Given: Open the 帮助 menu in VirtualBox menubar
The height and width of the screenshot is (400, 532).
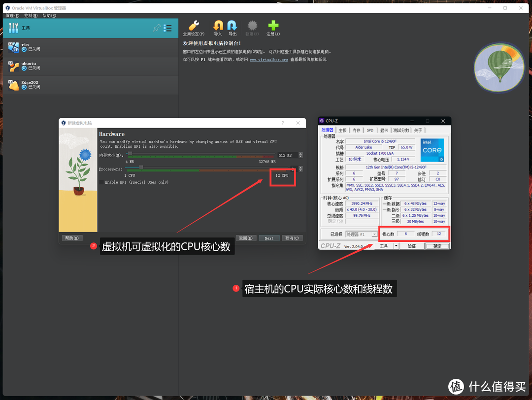Looking at the screenshot, I should (49, 16).
